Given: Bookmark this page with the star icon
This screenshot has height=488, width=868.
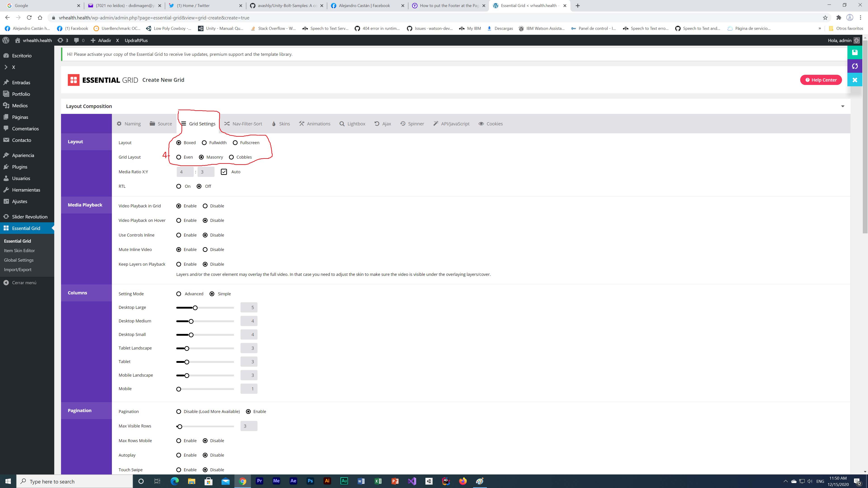Looking at the screenshot, I should point(825,18).
